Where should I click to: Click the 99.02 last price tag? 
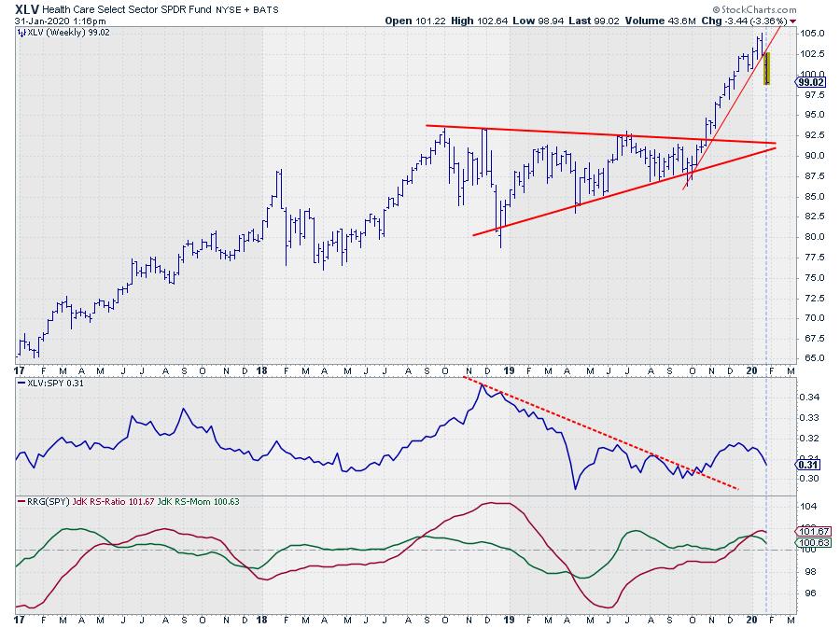click(810, 82)
